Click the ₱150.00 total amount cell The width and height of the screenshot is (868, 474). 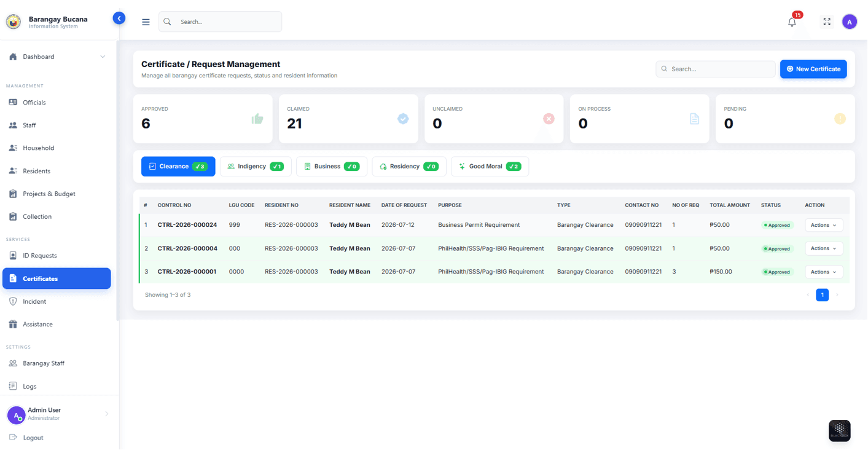(720, 272)
